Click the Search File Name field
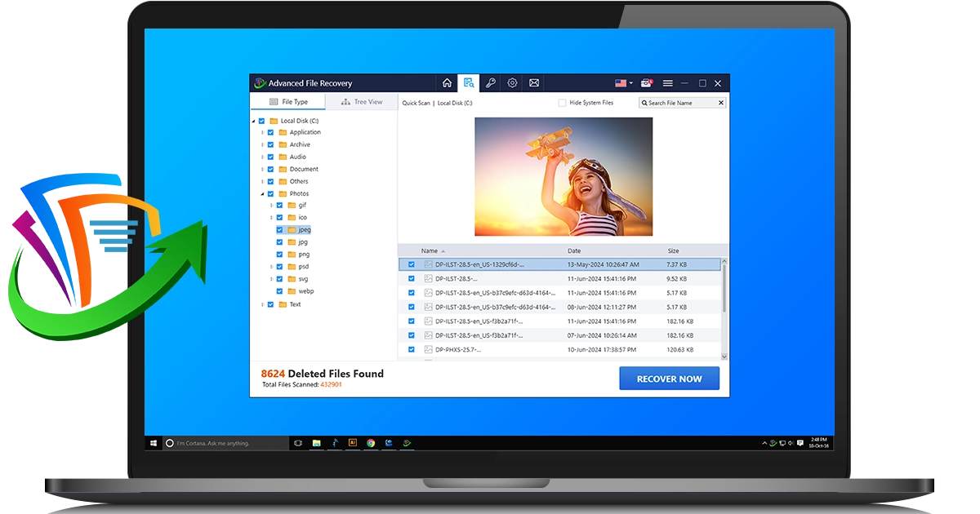980x514 pixels. pyautogui.click(x=679, y=103)
